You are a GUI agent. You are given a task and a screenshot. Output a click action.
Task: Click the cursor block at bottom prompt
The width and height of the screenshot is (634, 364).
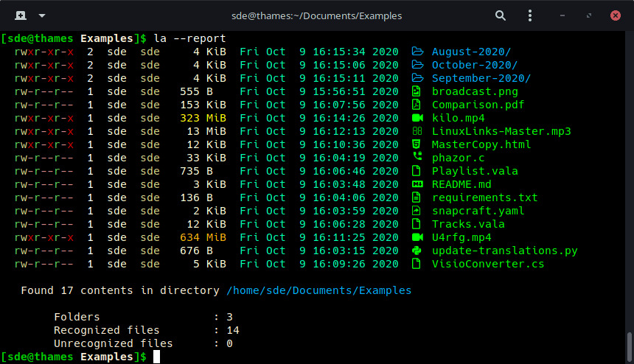tap(154, 357)
